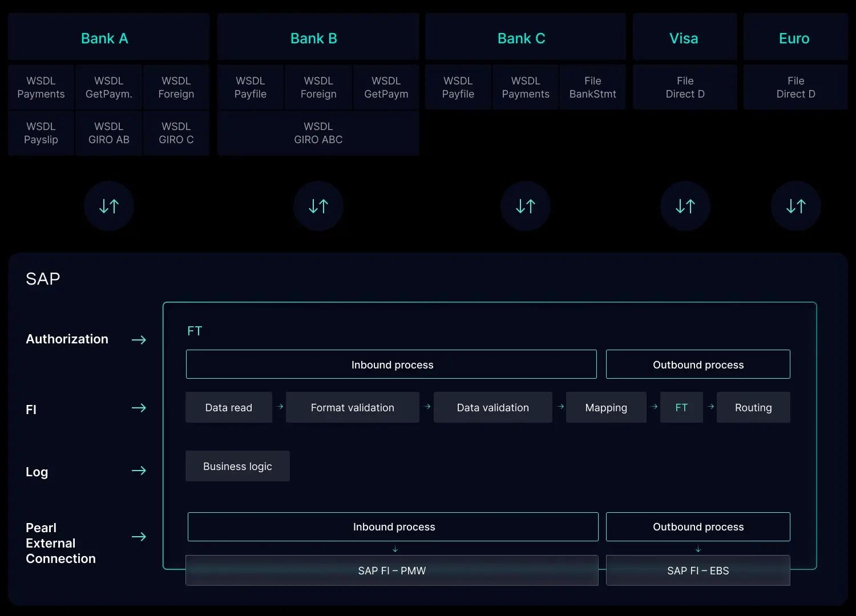This screenshot has height=616, width=856.
Task: Select the WSDL GetPaym. box under Bank A
Action: pos(109,87)
